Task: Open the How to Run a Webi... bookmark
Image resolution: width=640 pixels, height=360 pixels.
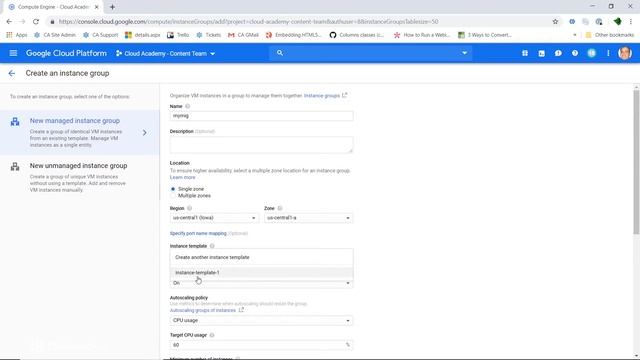Action: [x=422, y=35]
